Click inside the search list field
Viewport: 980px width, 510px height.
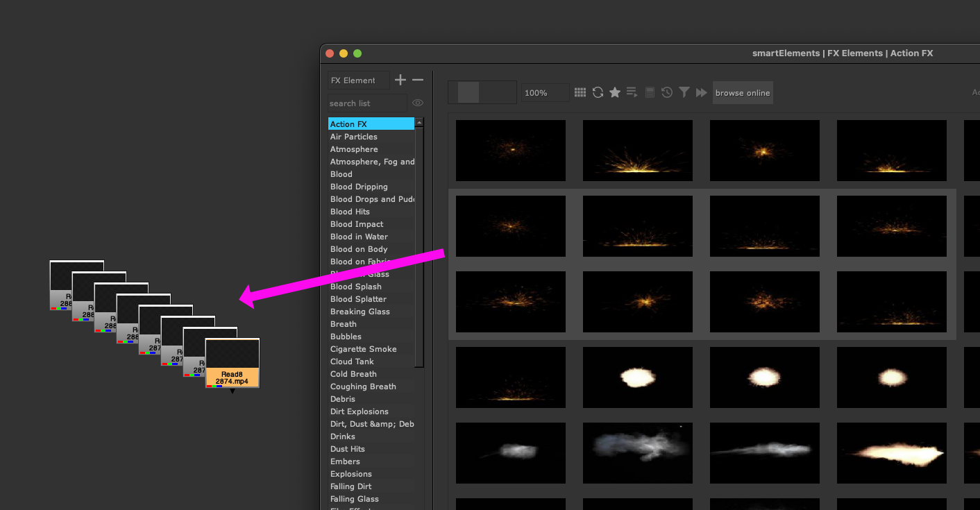tap(367, 103)
